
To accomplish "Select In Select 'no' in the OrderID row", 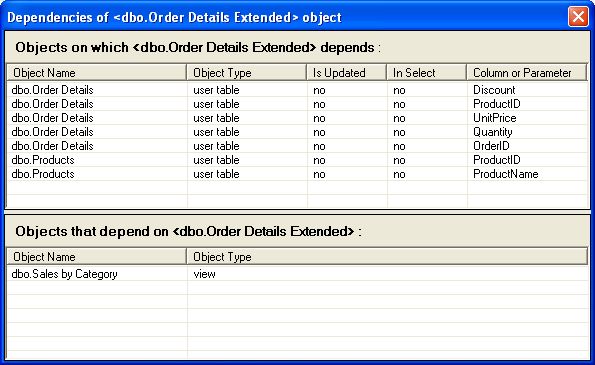I will pos(399,146).
